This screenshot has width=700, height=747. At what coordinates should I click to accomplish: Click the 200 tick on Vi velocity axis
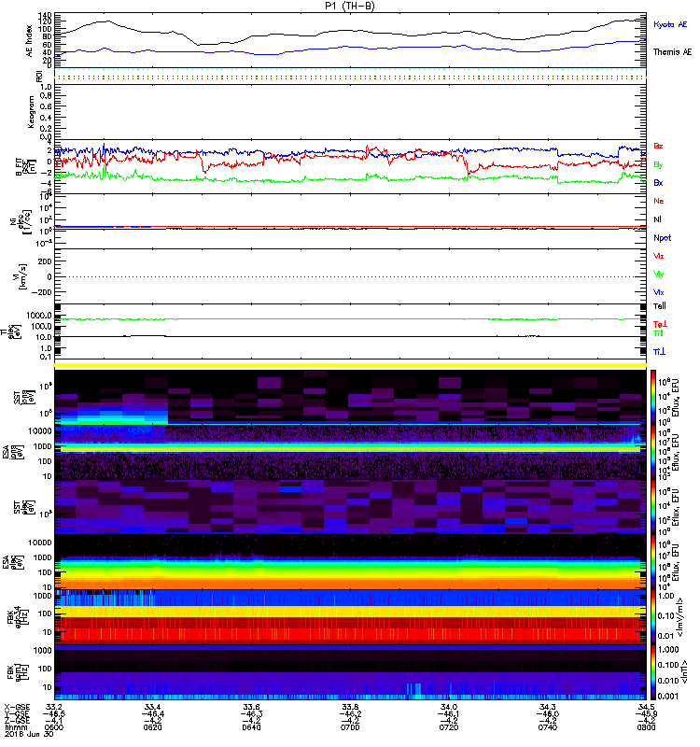44,261
